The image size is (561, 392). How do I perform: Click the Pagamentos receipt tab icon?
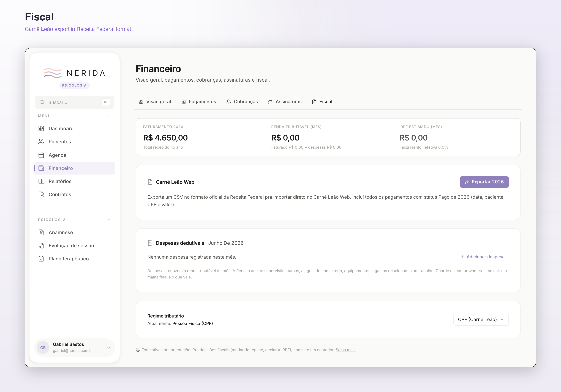click(x=184, y=102)
